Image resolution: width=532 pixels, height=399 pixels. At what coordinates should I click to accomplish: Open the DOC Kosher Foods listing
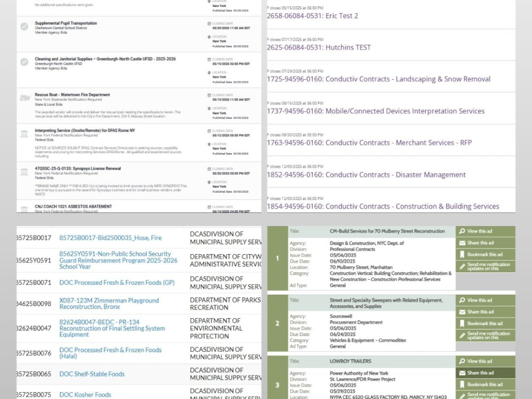(x=85, y=395)
